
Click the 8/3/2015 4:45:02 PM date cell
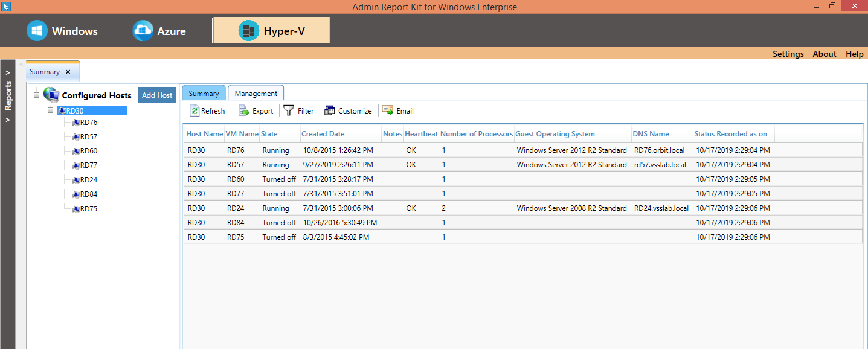tap(336, 237)
